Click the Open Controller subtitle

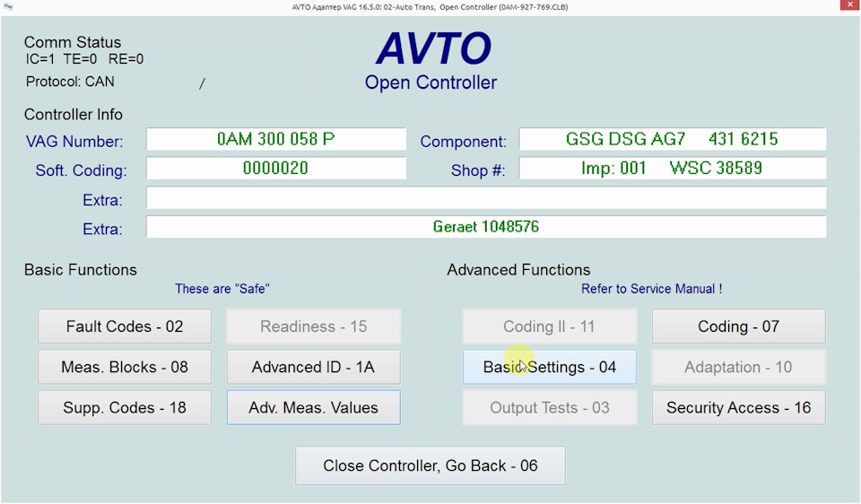[430, 83]
